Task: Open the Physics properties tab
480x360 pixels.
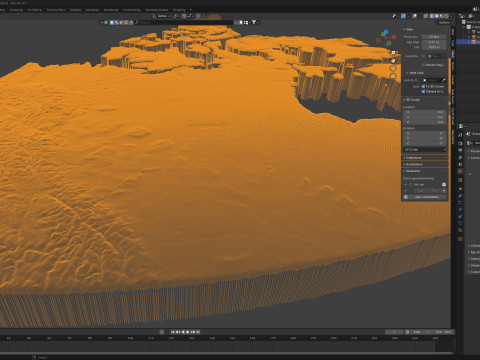Action: (460, 210)
